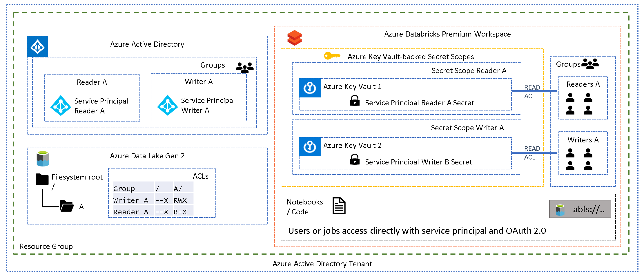Click the 'Filesystem root' label

(77, 177)
